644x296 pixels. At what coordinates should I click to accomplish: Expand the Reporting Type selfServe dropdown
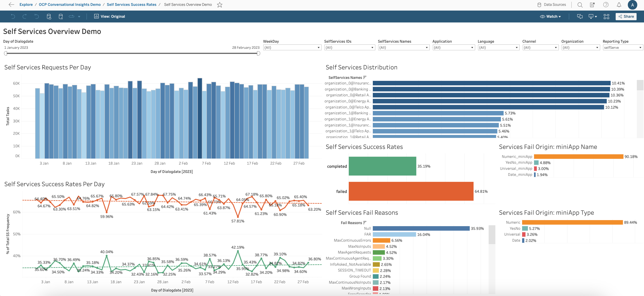click(x=622, y=47)
